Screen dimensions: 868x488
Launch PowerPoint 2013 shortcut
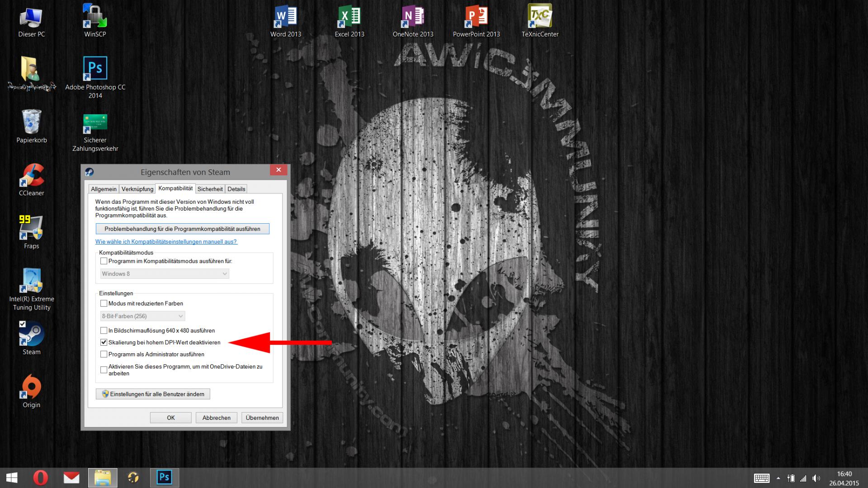(476, 20)
